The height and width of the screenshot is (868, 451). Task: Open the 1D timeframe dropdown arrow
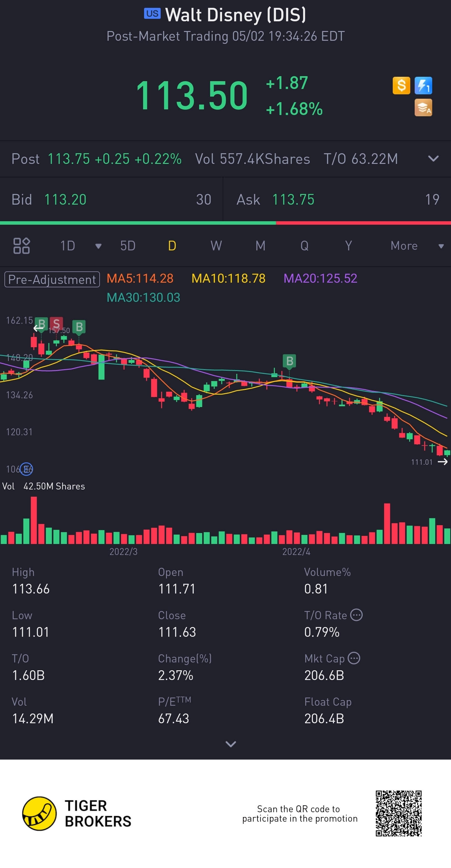(98, 246)
